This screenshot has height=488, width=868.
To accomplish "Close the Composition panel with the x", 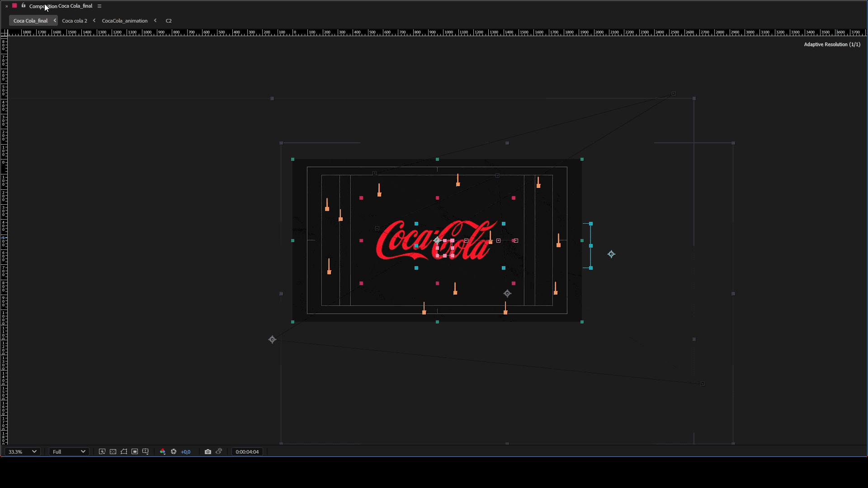I will 7,6.
